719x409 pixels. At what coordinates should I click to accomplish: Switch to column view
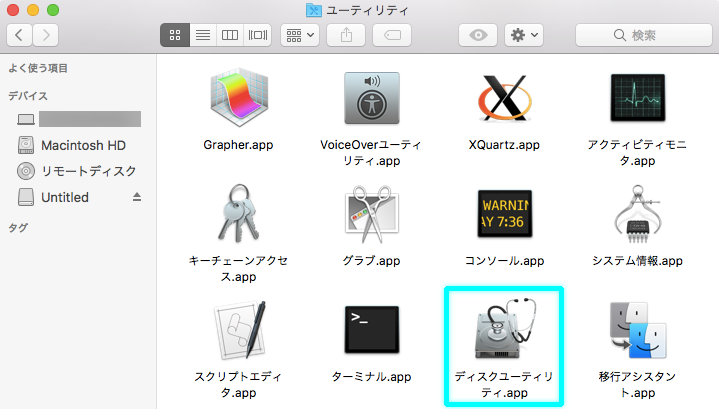(230, 35)
